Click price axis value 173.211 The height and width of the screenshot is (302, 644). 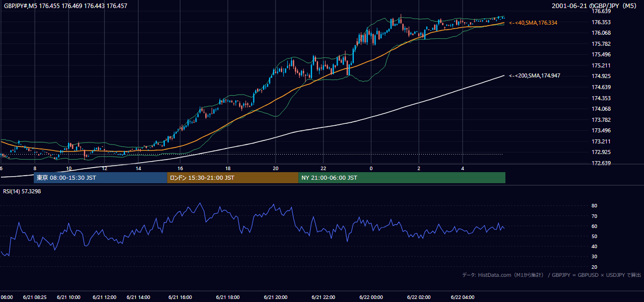pyautogui.click(x=601, y=141)
